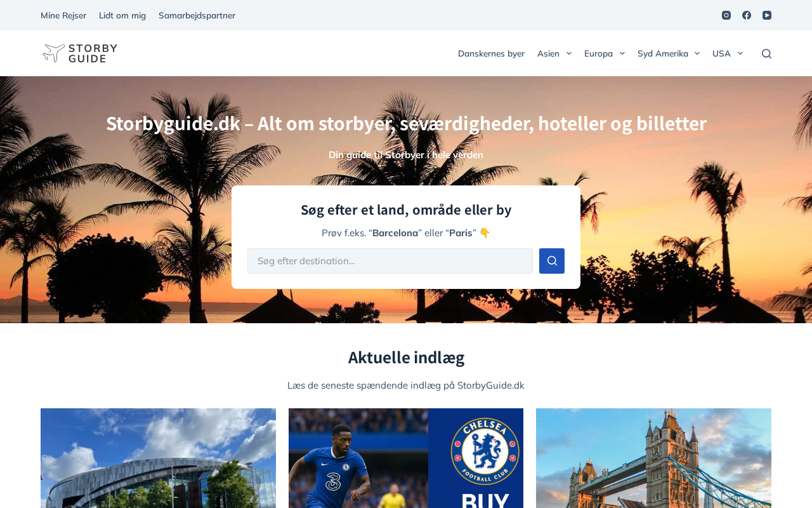The height and width of the screenshot is (508, 812).
Task: Expand the USA dropdown chevron
Action: click(x=740, y=53)
